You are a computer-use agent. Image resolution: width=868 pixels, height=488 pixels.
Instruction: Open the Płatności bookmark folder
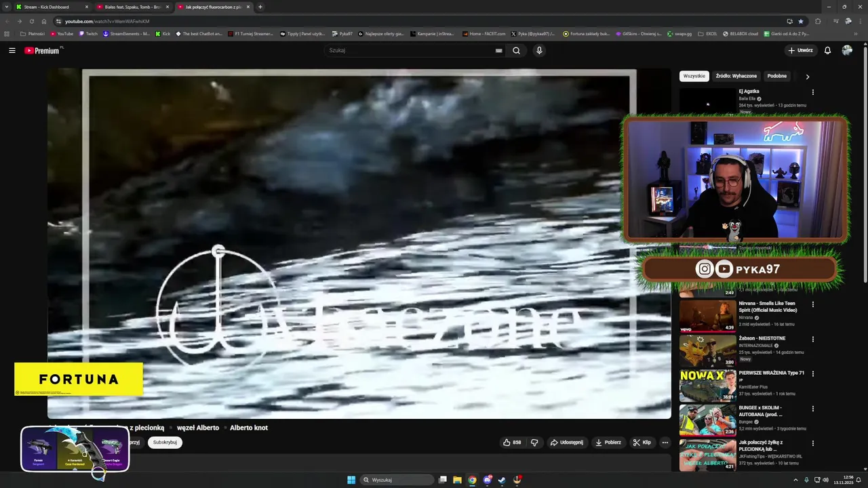pyautogui.click(x=33, y=33)
